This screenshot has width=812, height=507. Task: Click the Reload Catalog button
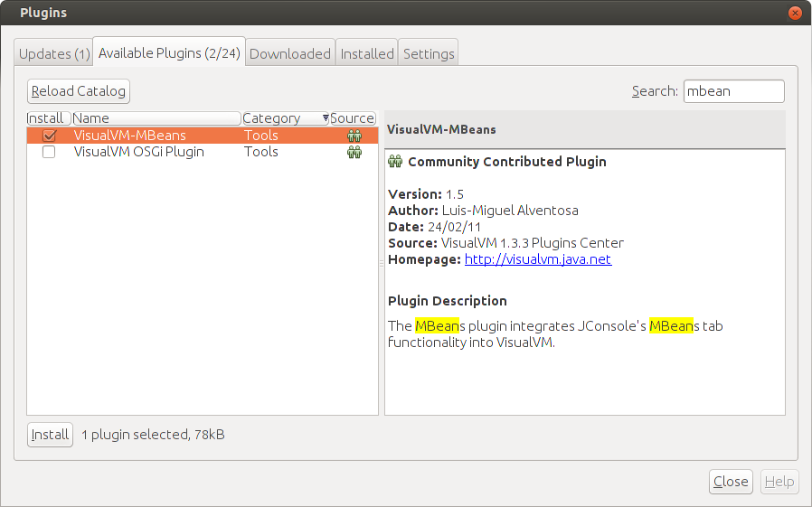[x=78, y=91]
